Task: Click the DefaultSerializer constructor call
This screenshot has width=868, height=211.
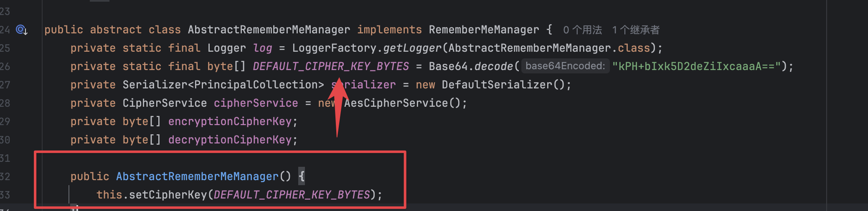Action: (x=497, y=85)
